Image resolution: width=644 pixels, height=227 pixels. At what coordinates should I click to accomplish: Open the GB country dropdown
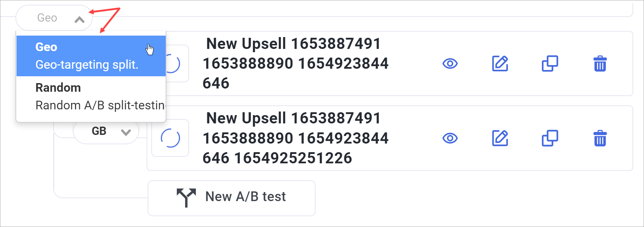point(106,132)
